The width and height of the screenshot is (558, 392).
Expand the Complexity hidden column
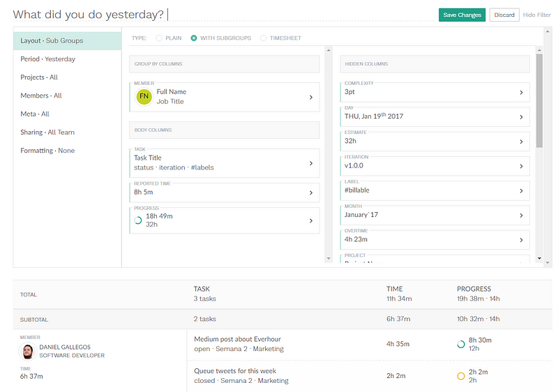tap(521, 92)
